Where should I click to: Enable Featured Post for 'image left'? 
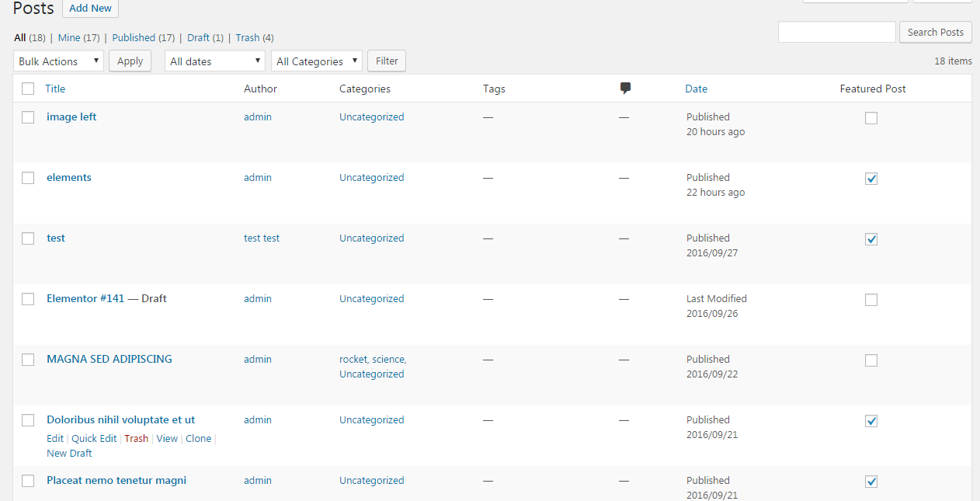[x=871, y=118]
